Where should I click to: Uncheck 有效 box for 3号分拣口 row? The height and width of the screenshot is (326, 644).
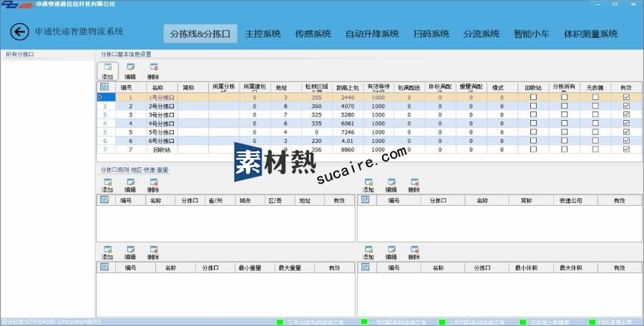[626, 114]
